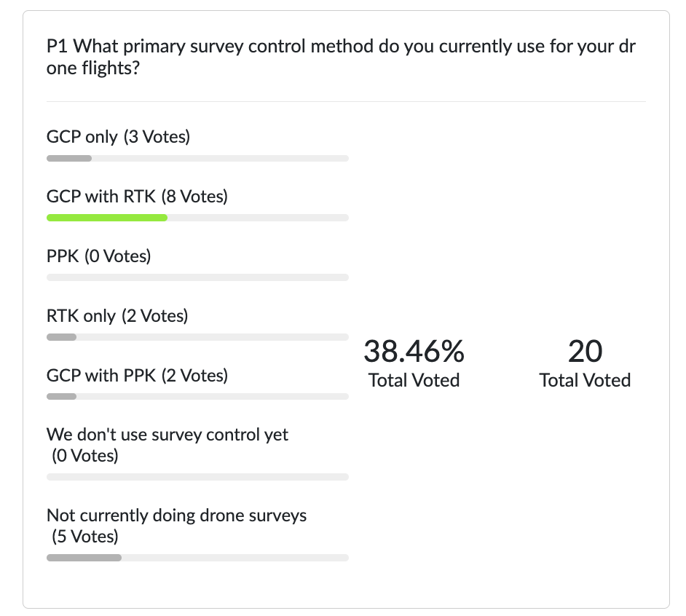
Task: Click the GCP only vote progress bar
Action: [197, 158]
